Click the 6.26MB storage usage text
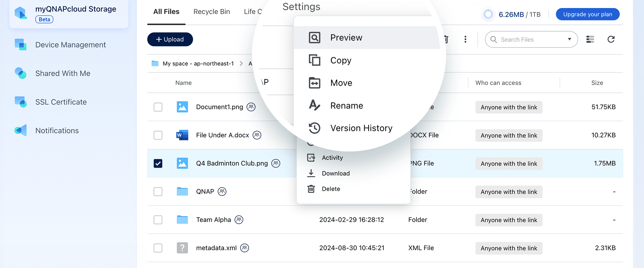 pos(511,14)
